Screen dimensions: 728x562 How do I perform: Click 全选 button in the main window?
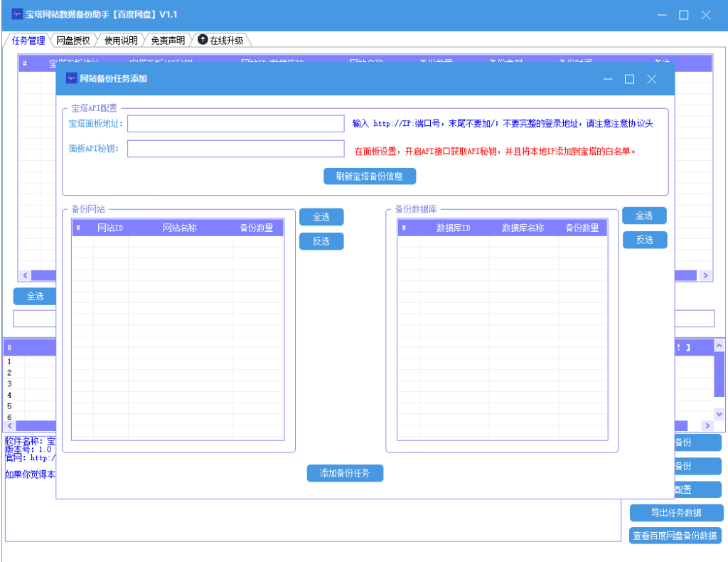point(35,297)
